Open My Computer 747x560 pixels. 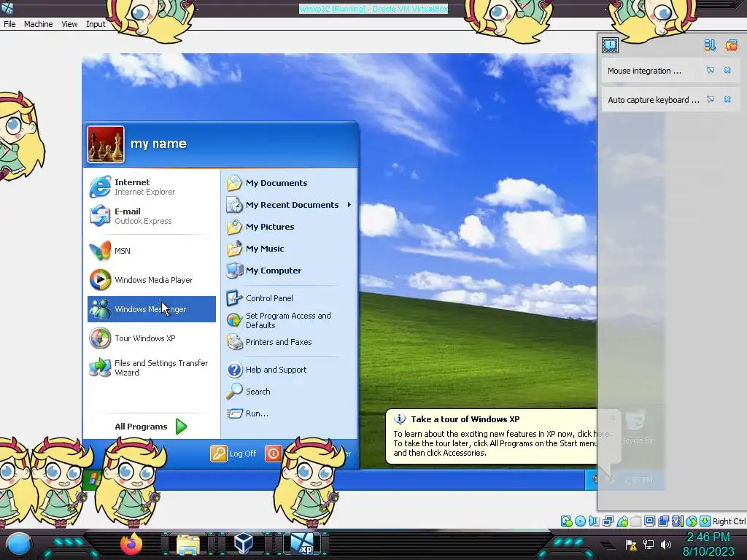pos(290,271)
